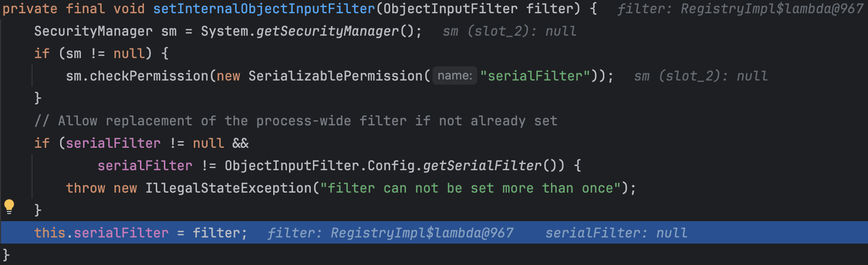Click the setInternalObjectInputFilter method name
The image size is (868, 265).
(x=264, y=9)
